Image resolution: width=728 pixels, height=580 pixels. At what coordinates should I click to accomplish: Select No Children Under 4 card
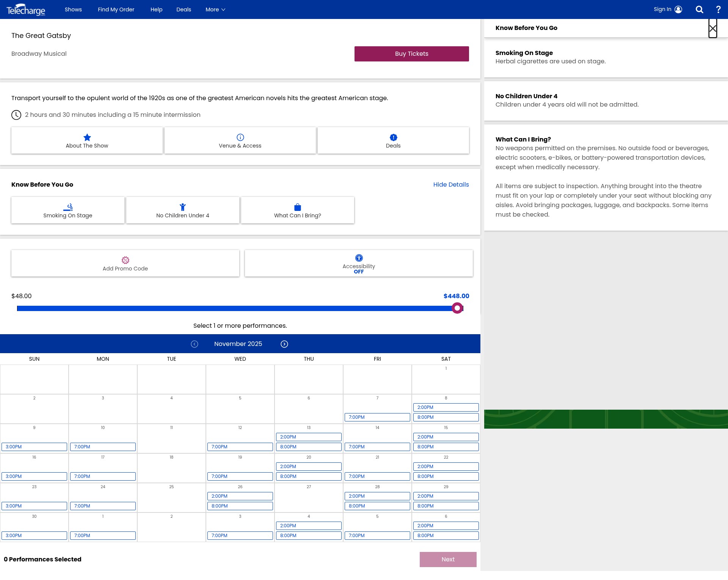coord(183,210)
